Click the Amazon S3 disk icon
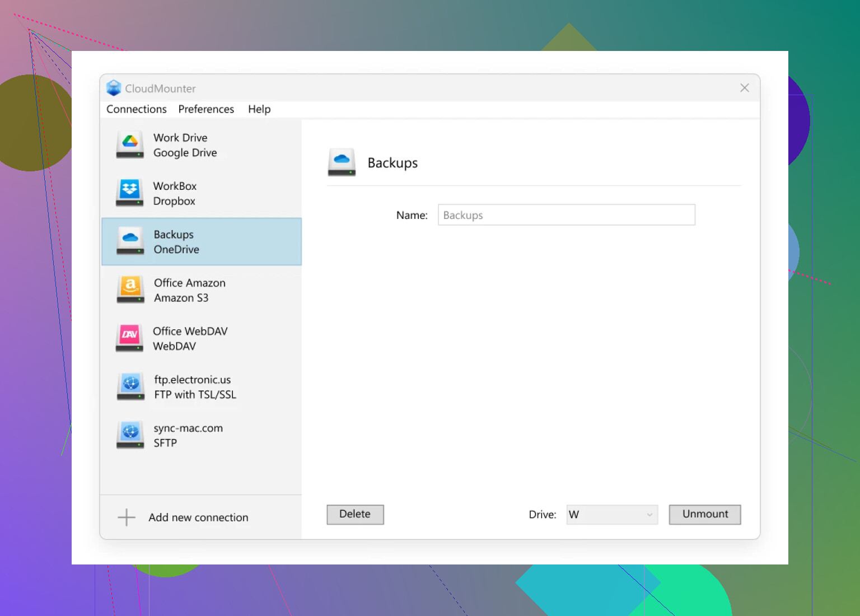This screenshot has height=616, width=860. 130,290
